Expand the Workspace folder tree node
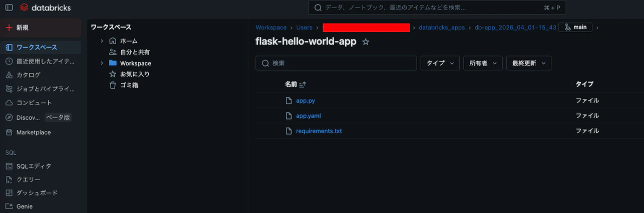This screenshot has width=644, height=213. tap(102, 63)
